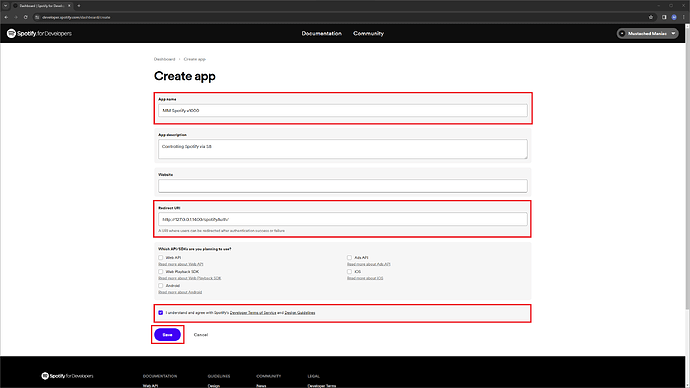This screenshot has height=388, width=690.
Task: Open Read more about Ads API
Action: [x=368, y=264]
